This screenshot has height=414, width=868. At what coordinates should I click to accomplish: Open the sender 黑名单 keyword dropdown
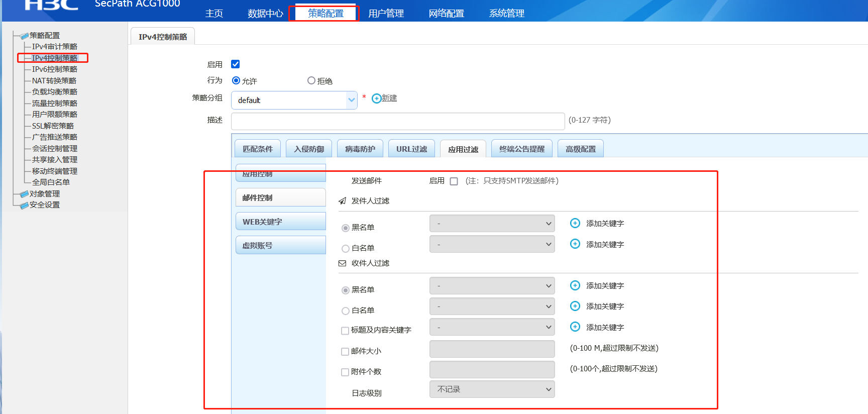point(492,224)
